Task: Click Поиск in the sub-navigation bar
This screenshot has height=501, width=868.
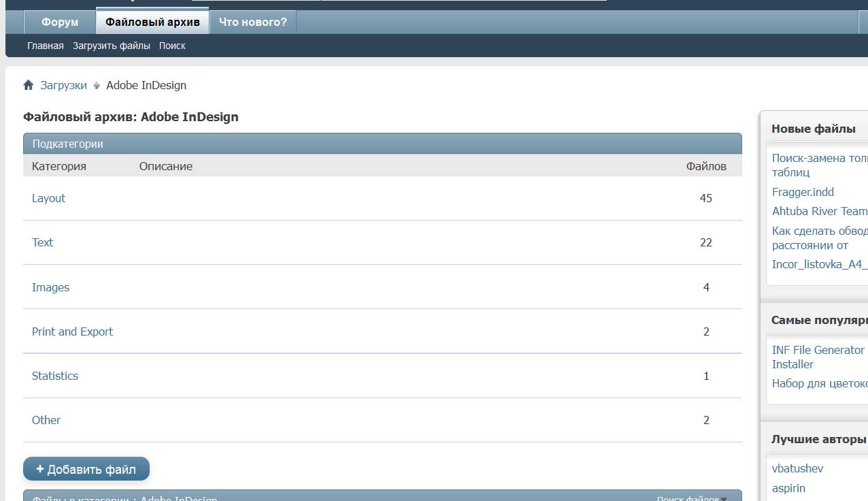Action: (172, 46)
